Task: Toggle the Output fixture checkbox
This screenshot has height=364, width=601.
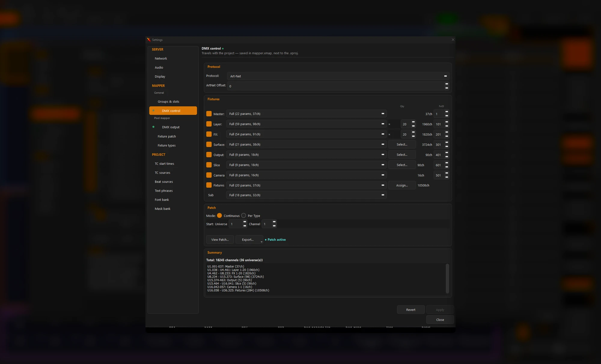Action: point(209,155)
